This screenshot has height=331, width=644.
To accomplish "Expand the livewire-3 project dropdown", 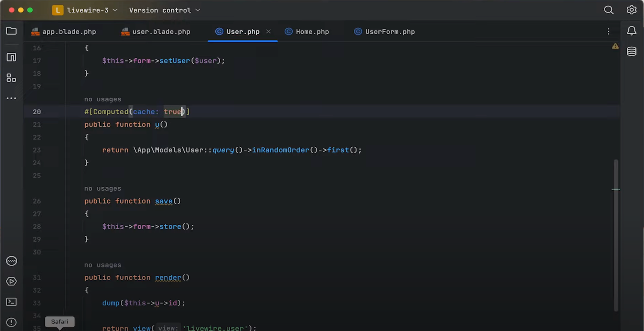I will coord(92,10).
